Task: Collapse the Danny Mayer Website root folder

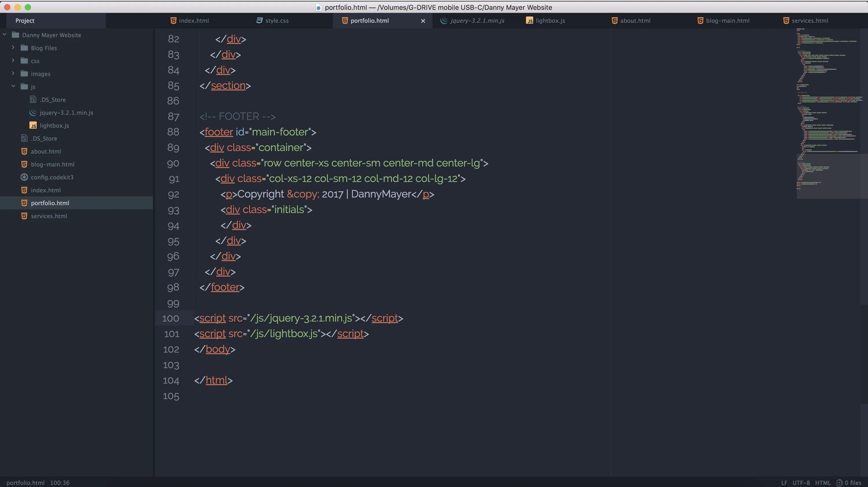Action: tap(5, 35)
